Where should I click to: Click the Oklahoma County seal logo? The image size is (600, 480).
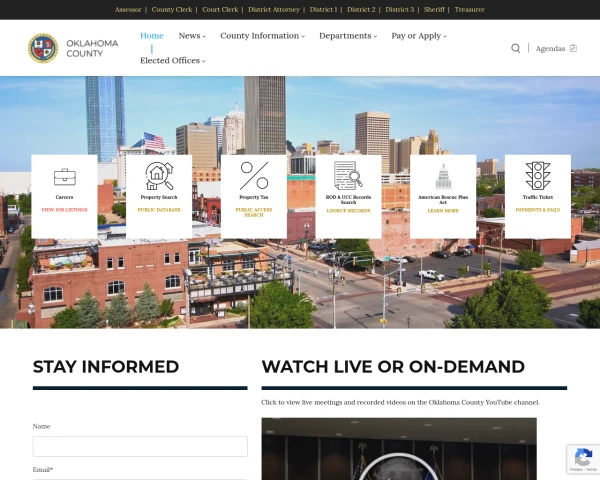point(43,48)
